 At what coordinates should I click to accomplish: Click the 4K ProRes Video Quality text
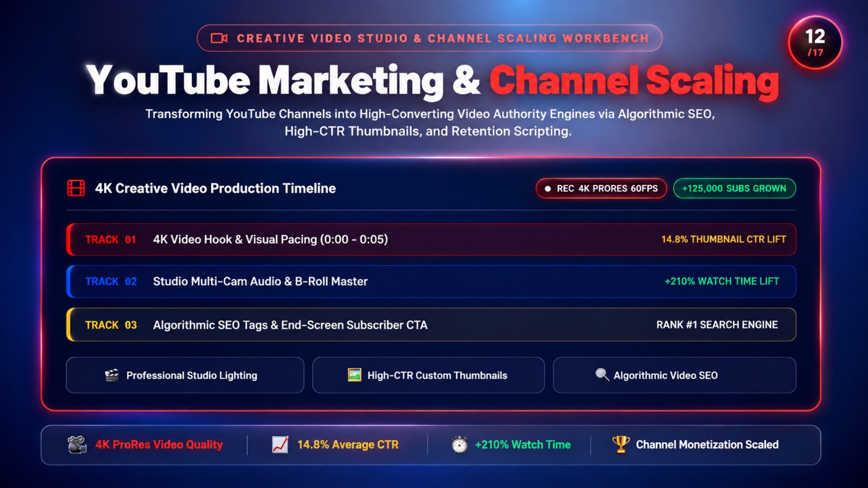point(159,445)
